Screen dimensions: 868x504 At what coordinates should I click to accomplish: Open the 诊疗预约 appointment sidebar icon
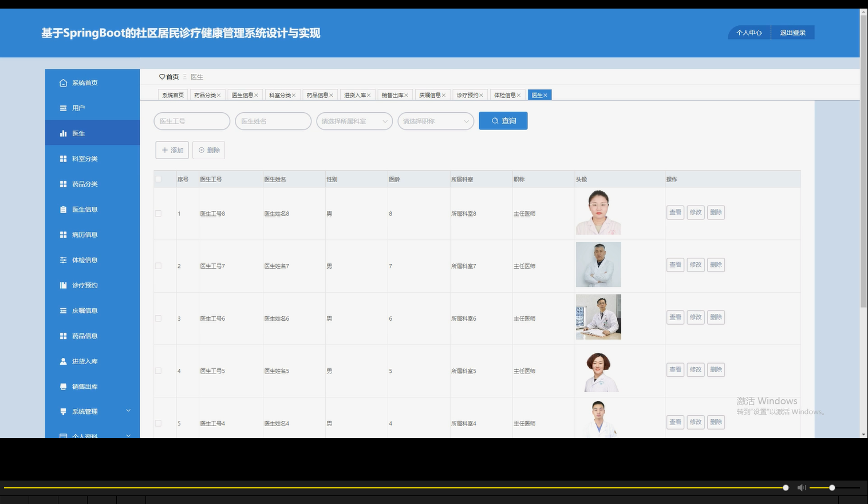[x=63, y=285]
